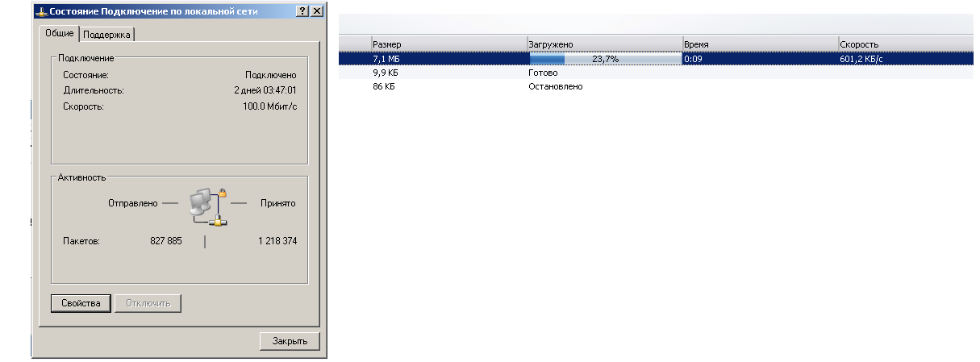Click the Отключить button
The image size is (980, 362).
pyautogui.click(x=148, y=303)
